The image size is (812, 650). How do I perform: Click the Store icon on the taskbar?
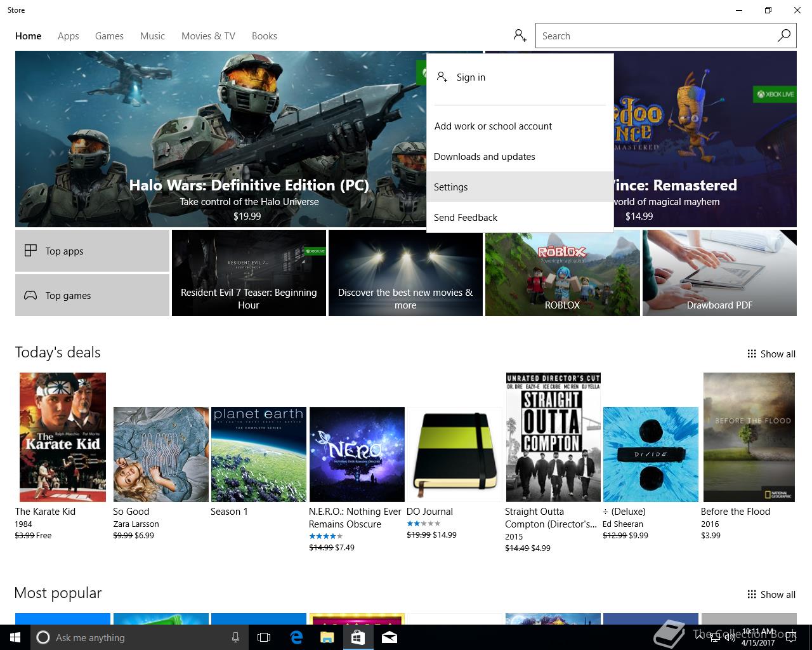click(358, 637)
